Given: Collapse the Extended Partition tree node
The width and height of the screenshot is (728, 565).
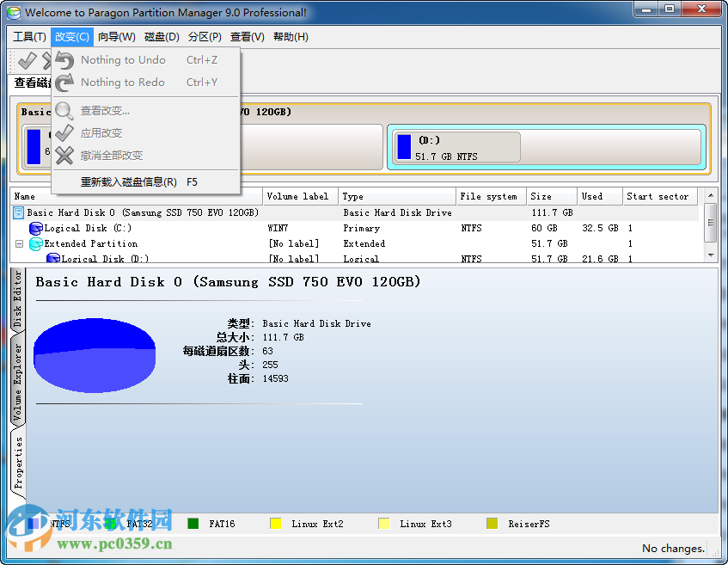Looking at the screenshot, I should (19, 243).
